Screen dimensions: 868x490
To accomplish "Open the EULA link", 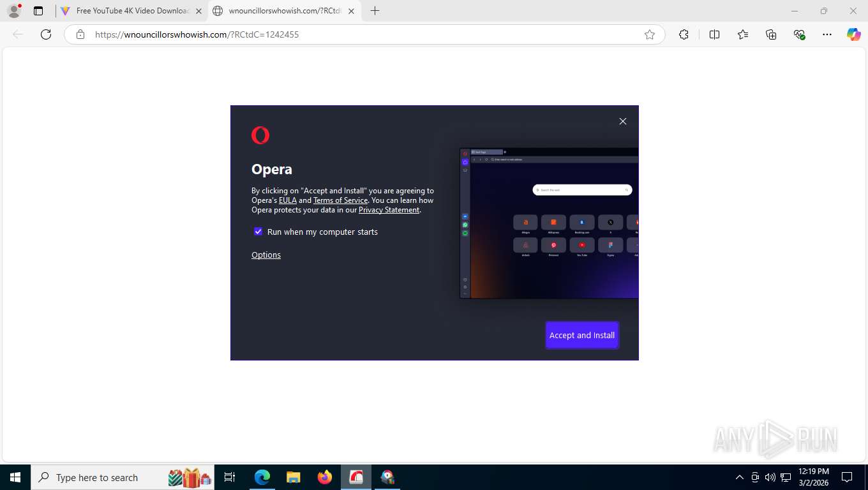I will (x=288, y=200).
